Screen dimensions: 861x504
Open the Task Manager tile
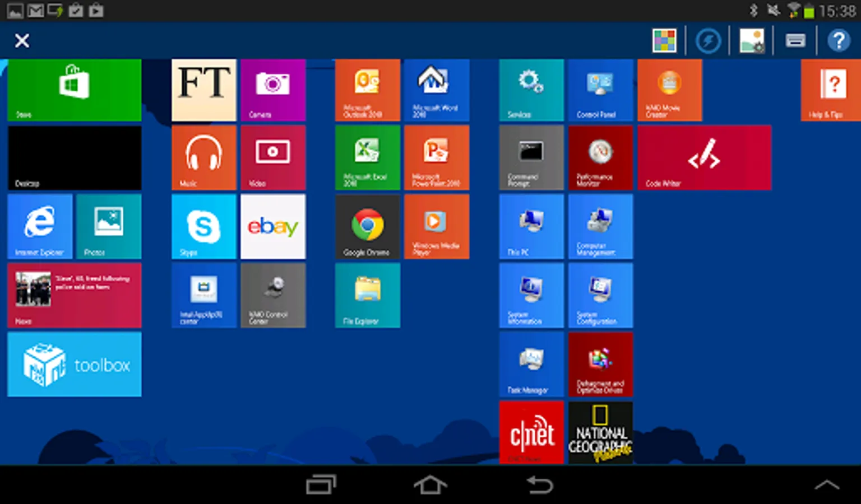[x=531, y=365]
